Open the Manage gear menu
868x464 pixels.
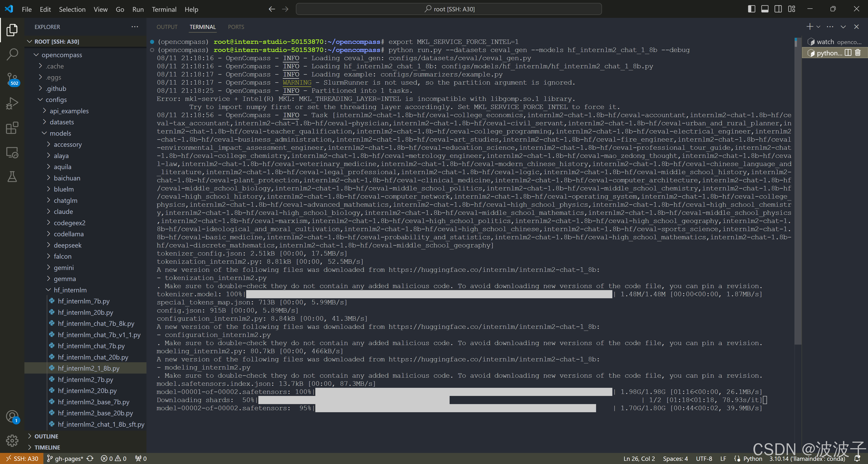pyautogui.click(x=12, y=440)
